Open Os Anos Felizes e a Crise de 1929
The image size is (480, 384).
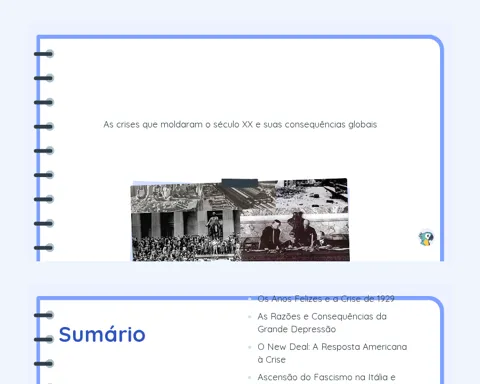(x=326, y=299)
